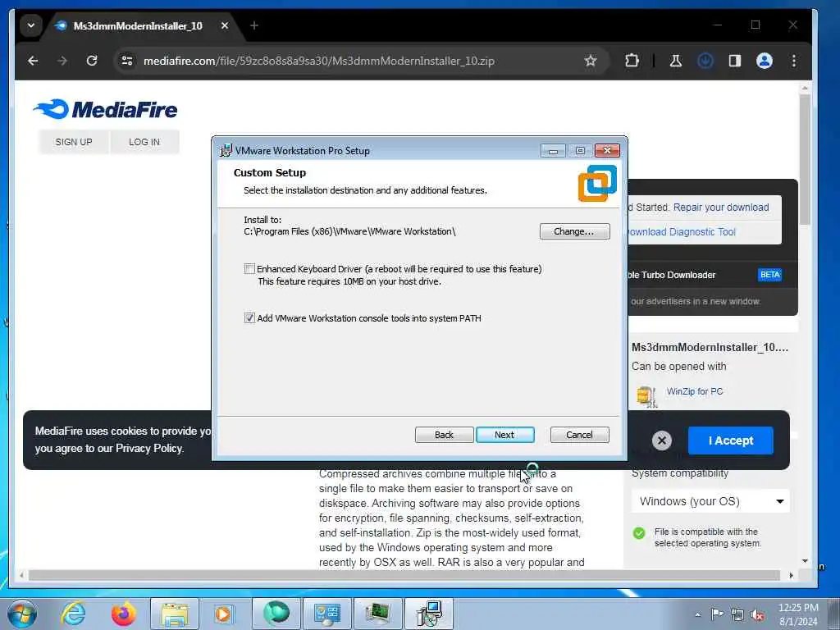This screenshot has width=840, height=630.
Task: Open the Chrome three-dot menu
Action: pos(793,61)
